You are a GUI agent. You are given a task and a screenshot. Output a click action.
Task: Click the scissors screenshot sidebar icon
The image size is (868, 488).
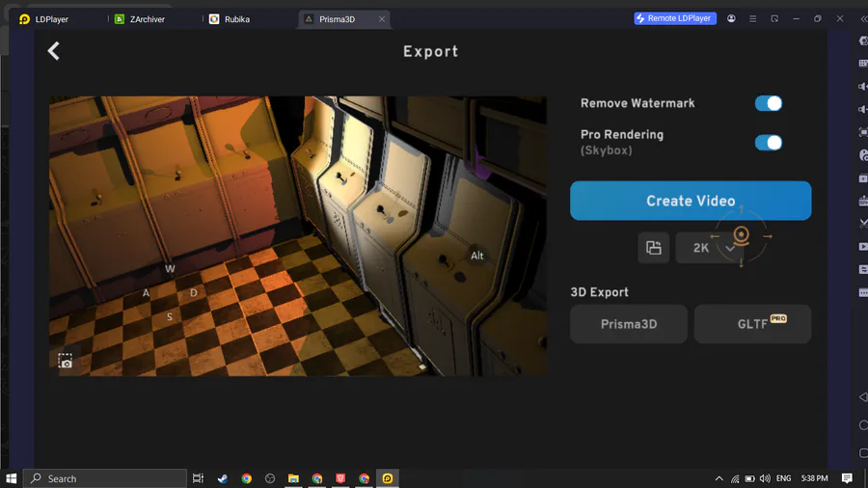pos(863,223)
